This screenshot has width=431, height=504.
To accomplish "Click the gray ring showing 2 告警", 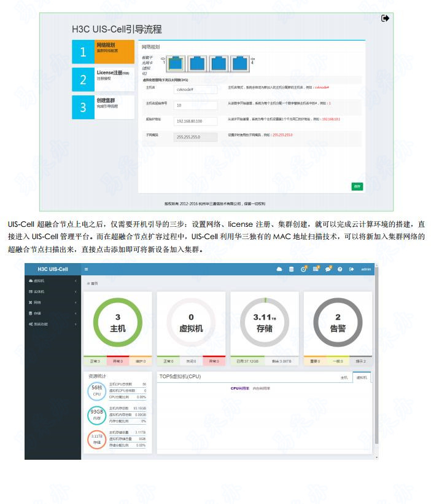I will pyautogui.click(x=338, y=323).
